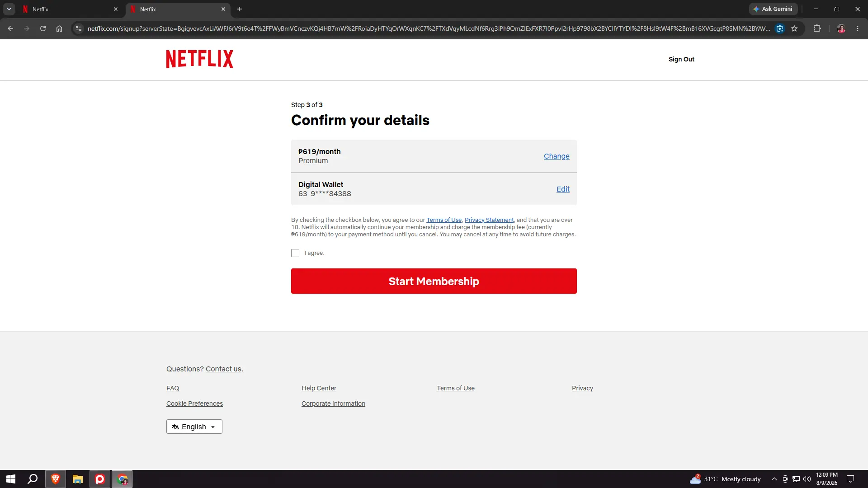
Task: Open Terms of Use link in agreement text
Action: (x=444, y=220)
